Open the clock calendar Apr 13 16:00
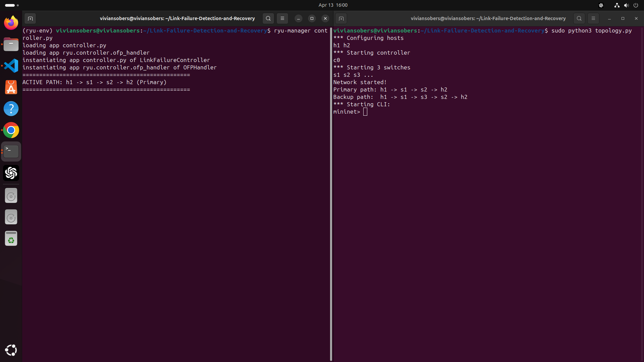Image resolution: width=644 pixels, height=362 pixels. click(333, 5)
